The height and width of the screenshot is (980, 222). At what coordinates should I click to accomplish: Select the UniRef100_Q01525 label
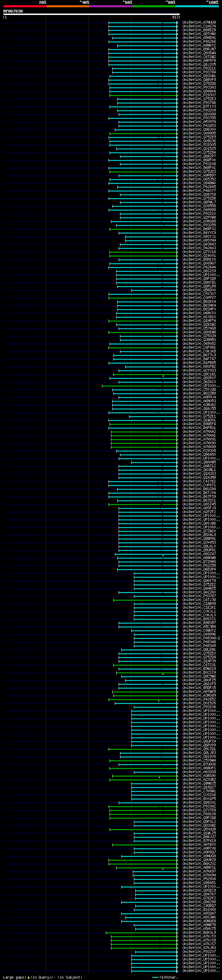pyautogui.click(x=199, y=149)
